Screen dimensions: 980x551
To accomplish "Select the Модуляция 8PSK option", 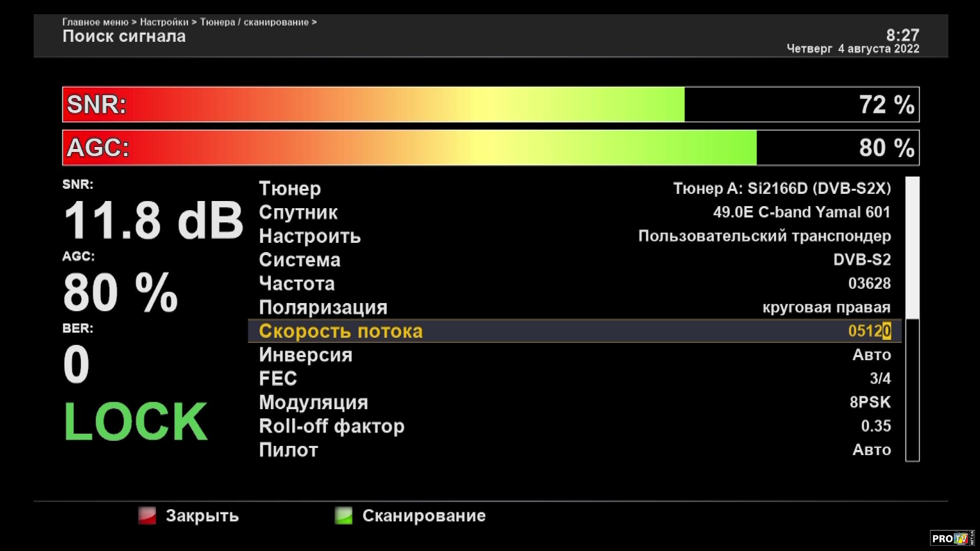I will 869,402.
